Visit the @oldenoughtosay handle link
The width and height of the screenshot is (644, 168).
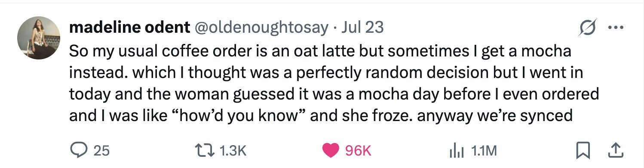261,28
